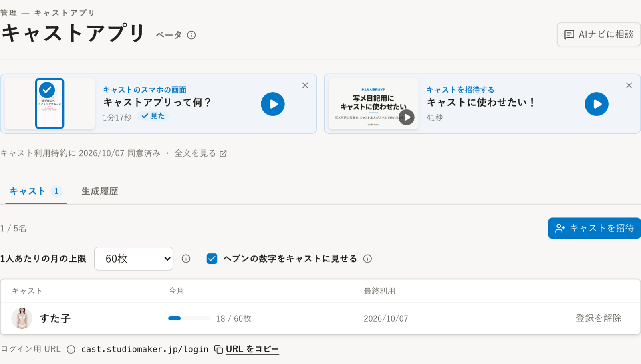Click the 見た watched badge
This screenshot has width=641, height=364.
[x=153, y=116]
